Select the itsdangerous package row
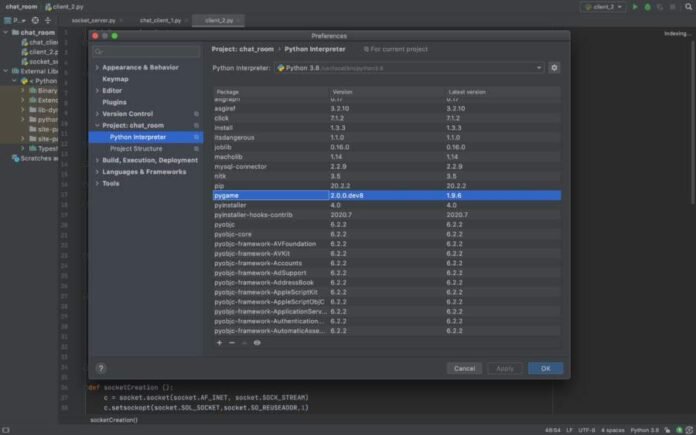The height and width of the screenshot is (435, 696). point(387,138)
